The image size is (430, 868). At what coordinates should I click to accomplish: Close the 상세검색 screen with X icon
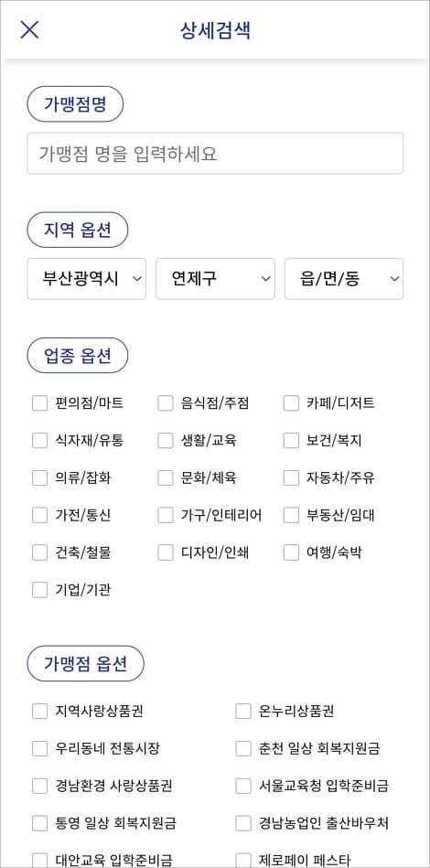29,29
